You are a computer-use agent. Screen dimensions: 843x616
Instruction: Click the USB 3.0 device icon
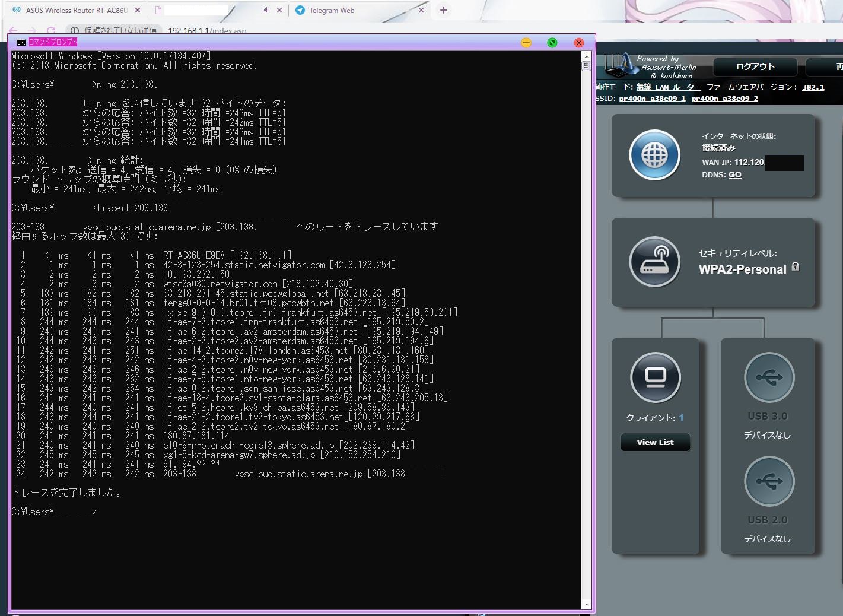(x=769, y=377)
